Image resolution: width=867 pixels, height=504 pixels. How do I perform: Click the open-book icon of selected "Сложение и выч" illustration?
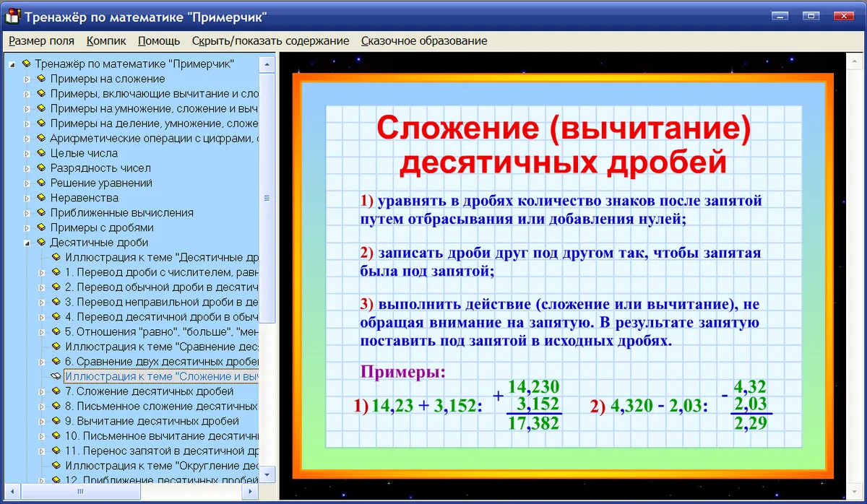pos(56,376)
